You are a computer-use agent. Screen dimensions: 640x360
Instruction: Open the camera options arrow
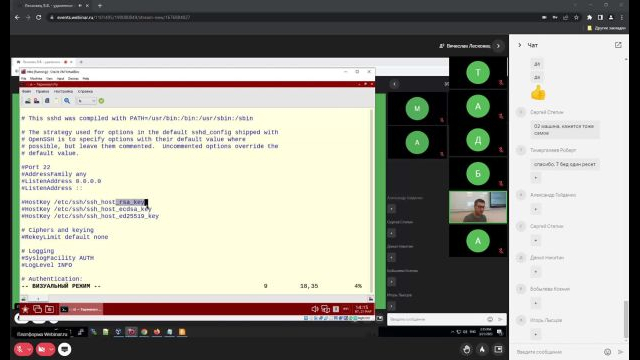(x=51, y=349)
